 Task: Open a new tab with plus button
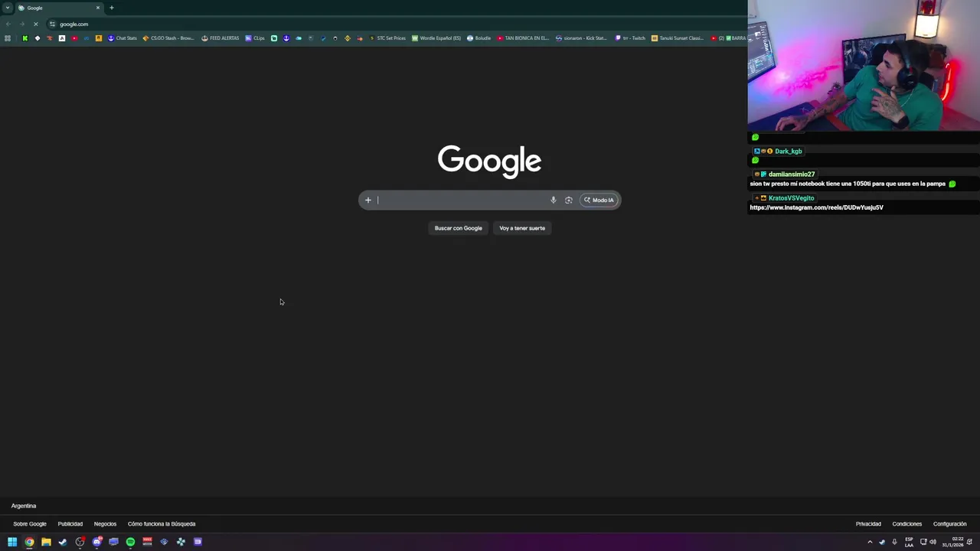click(x=111, y=8)
